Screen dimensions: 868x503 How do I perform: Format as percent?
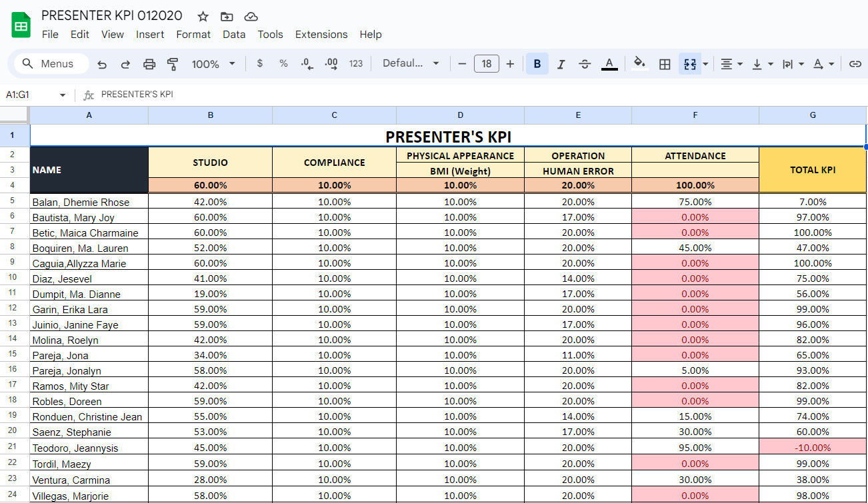(x=283, y=64)
